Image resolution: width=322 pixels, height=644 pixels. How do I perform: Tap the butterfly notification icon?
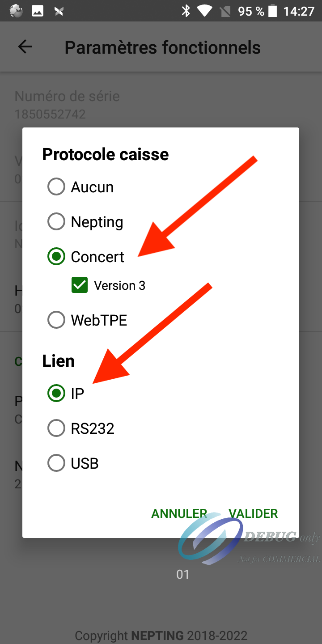(x=59, y=11)
